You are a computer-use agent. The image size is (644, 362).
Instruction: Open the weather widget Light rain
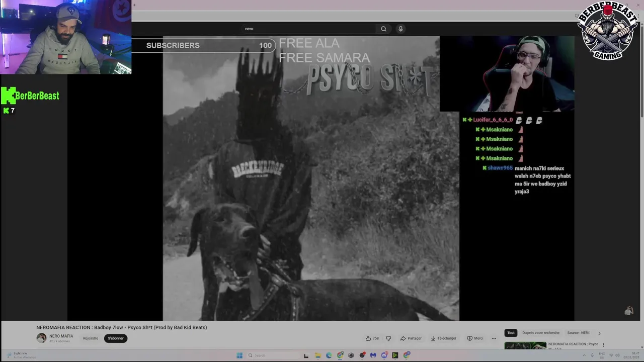coord(20,355)
